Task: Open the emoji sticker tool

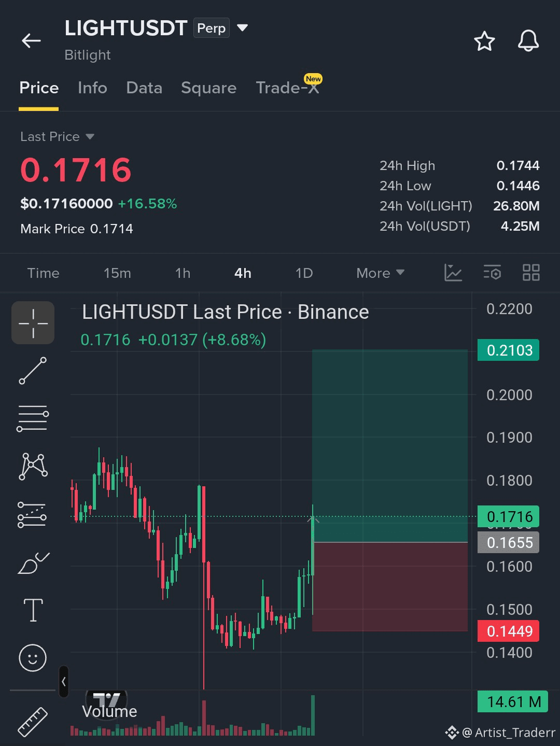Action: click(33, 658)
